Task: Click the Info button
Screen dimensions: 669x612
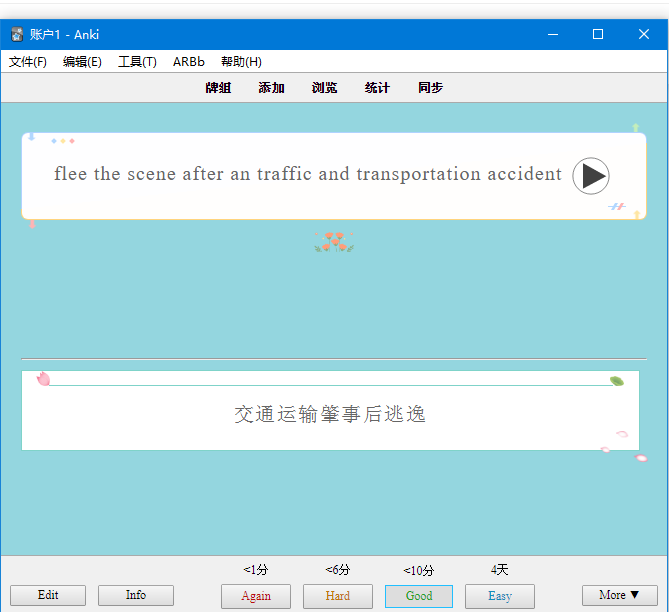Action: click(x=136, y=595)
